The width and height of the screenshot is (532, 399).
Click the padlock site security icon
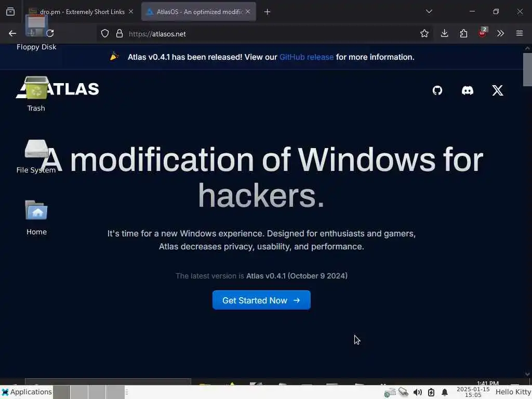[119, 33]
